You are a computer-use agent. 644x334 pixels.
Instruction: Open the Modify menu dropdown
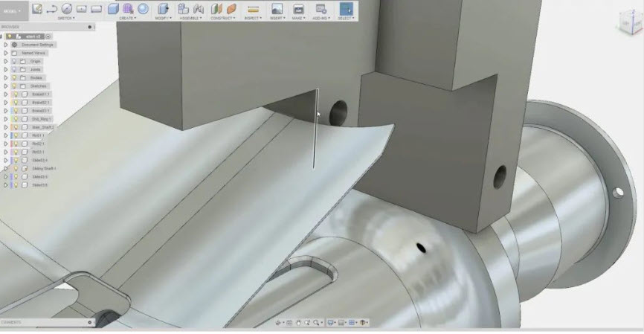pos(164,18)
